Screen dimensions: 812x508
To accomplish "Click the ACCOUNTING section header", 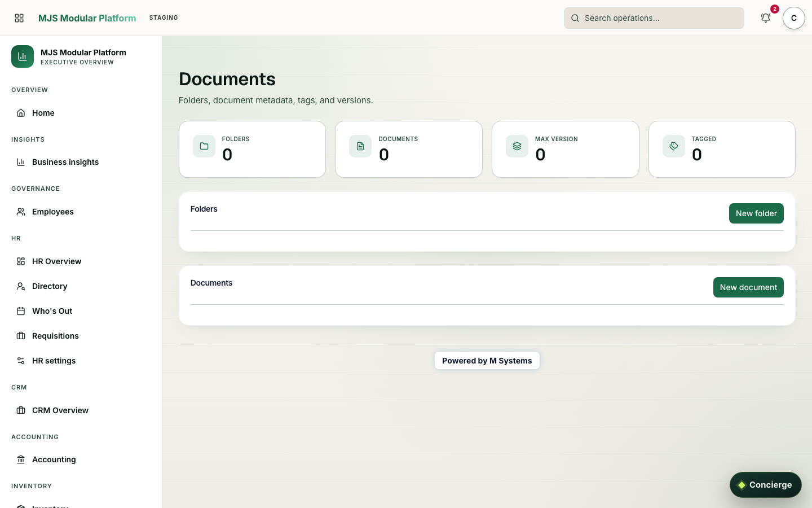I will tap(35, 437).
